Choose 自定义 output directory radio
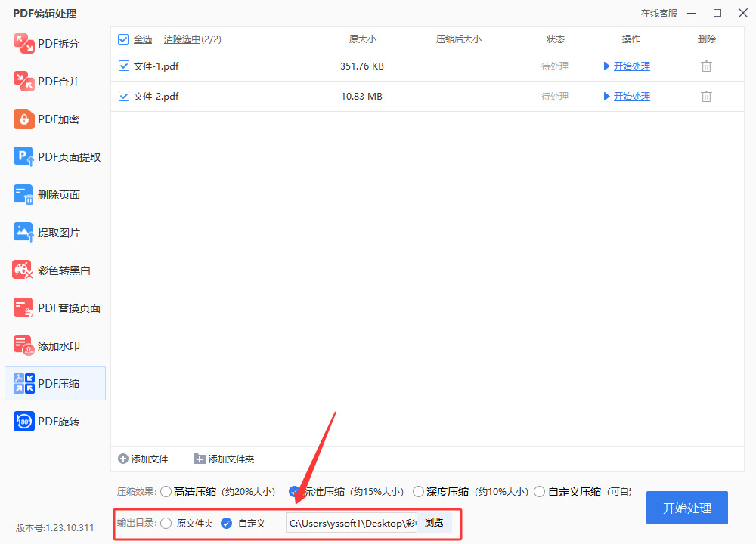This screenshot has height=544, width=756. coord(226,524)
